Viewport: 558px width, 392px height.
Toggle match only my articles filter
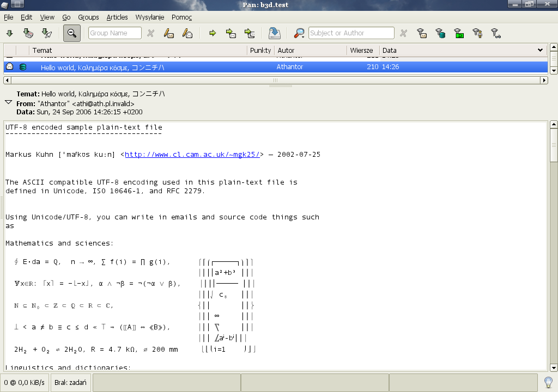[477, 33]
